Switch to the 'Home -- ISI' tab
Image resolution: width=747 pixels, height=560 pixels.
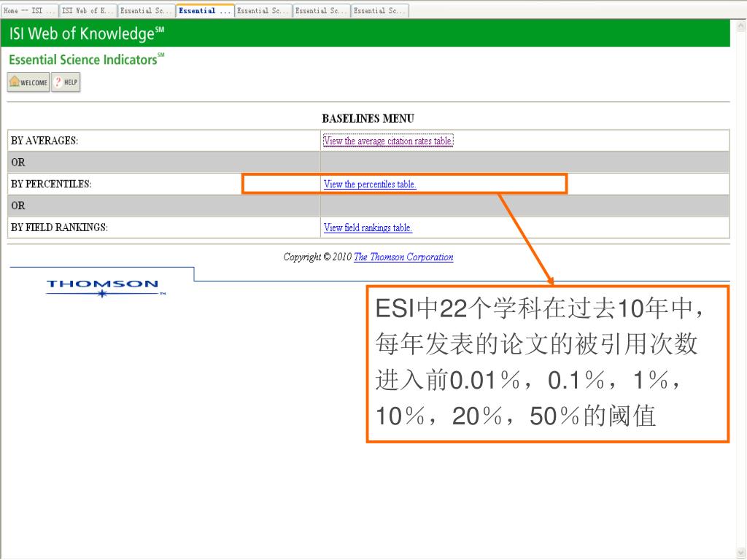[x=29, y=10]
